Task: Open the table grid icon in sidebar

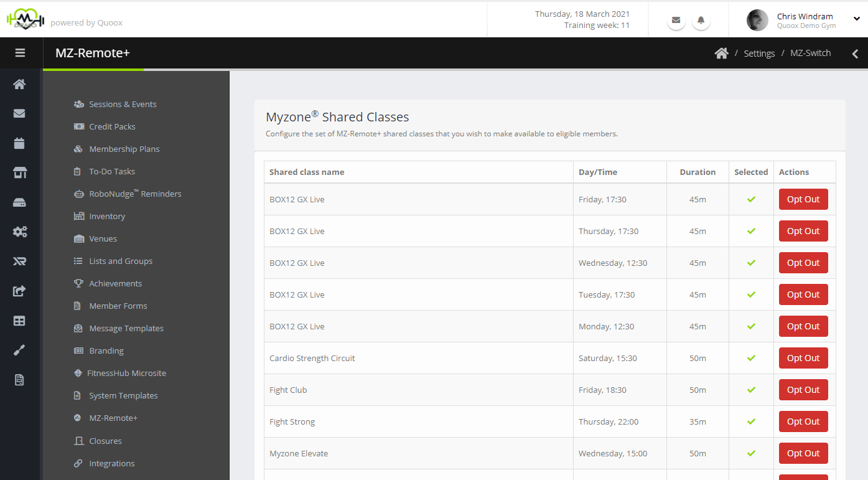Action: pyautogui.click(x=20, y=321)
